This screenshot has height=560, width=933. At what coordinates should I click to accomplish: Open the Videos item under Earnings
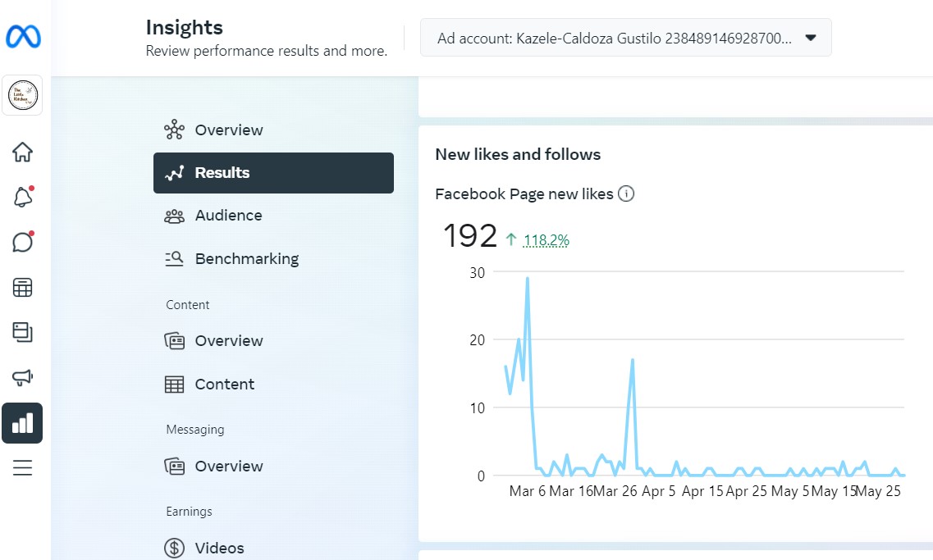point(219,548)
